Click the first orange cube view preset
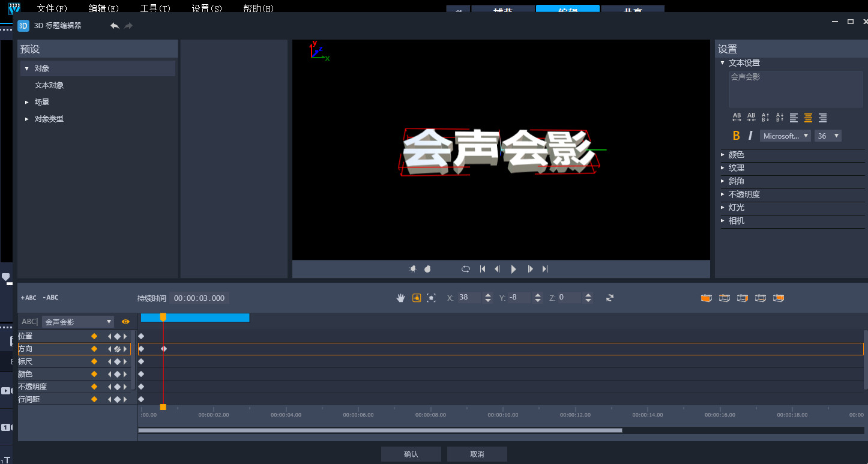868x464 pixels. [707, 298]
